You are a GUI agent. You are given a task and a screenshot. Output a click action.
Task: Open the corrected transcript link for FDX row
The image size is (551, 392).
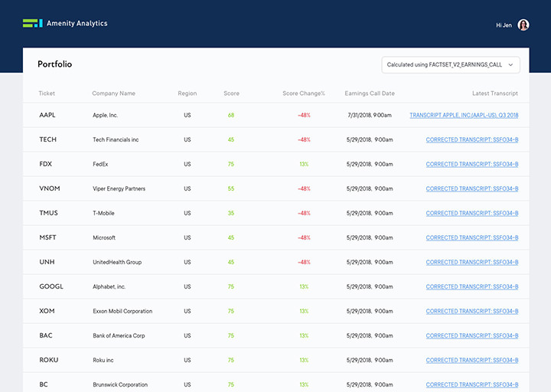tap(472, 164)
